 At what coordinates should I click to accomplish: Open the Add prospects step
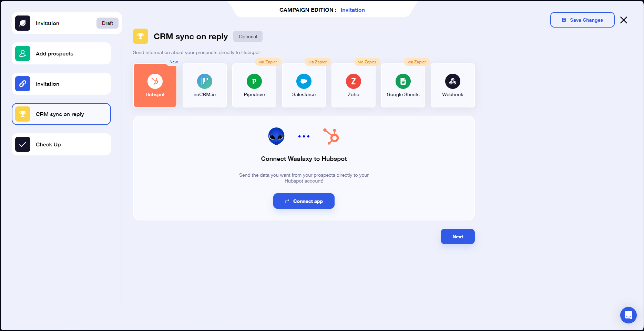61,53
